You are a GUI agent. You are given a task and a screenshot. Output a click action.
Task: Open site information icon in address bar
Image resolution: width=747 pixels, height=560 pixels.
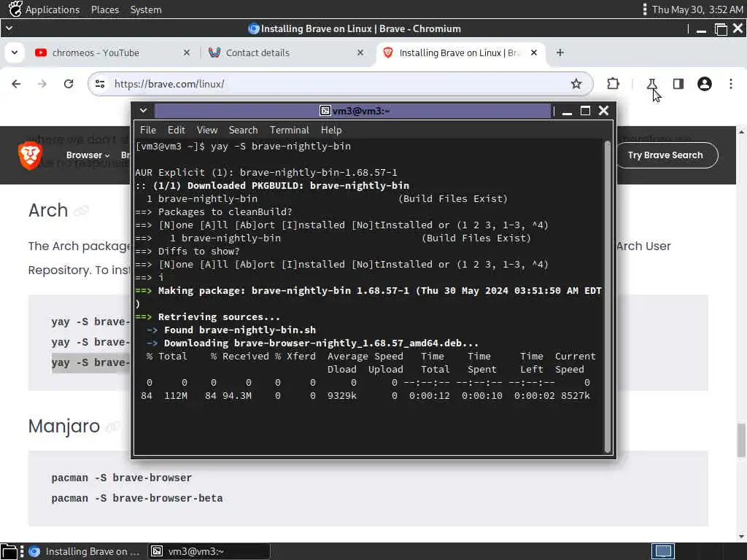pyautogui.click(x=100, y=84)
